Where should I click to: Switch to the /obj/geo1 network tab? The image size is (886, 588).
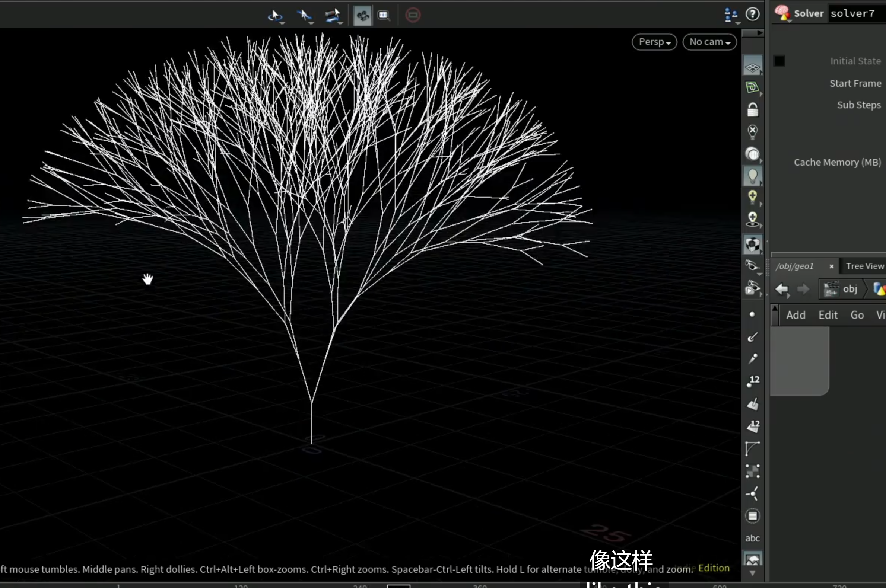pos(795,266)
